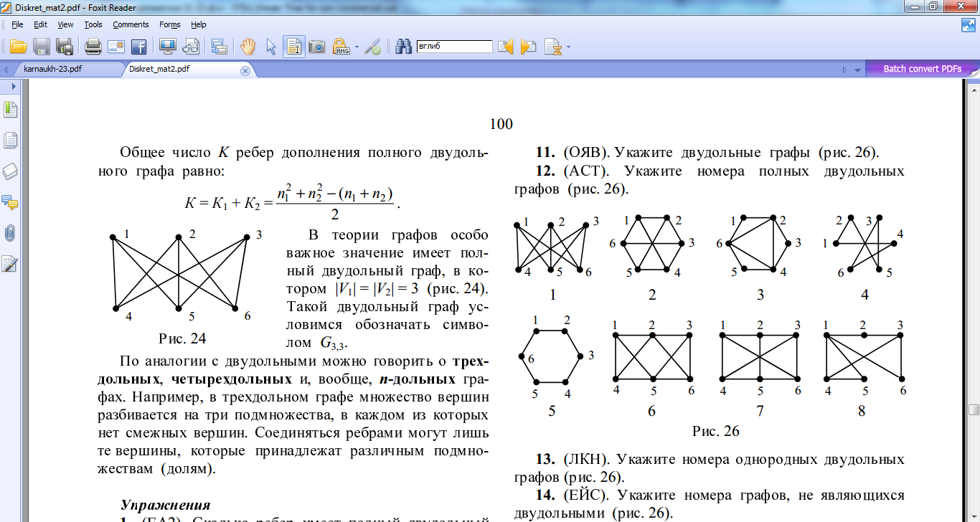Open the Forms menu
Viewport: 980px width, 522px height.
(170, 24)
